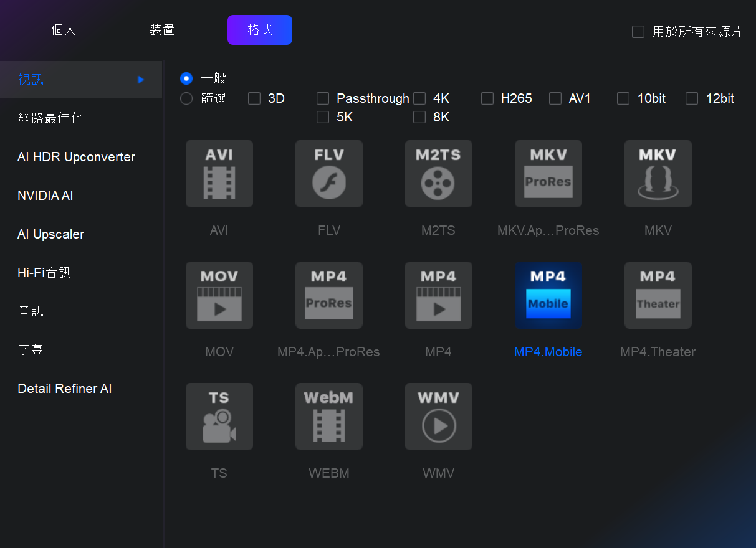The image size is (756, 548).
Task: Tick the 8K filter checkbox
Action: point(419,117)
